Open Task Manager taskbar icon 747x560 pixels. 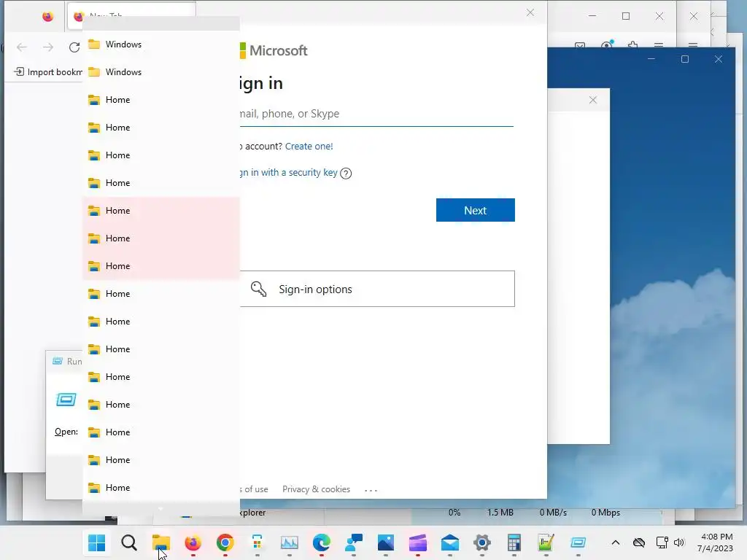tap(289, 542)
